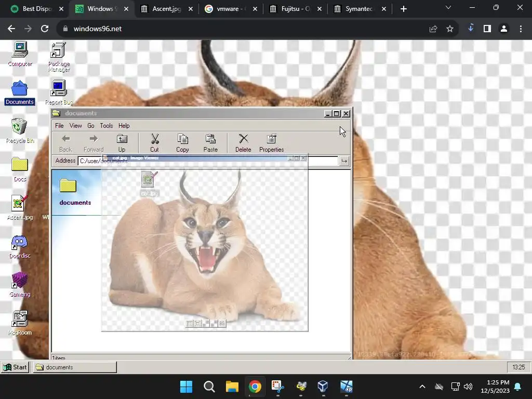532x399 pixels.
Task: Click the address bar go arrow button
Action: [x=344, y=161]
